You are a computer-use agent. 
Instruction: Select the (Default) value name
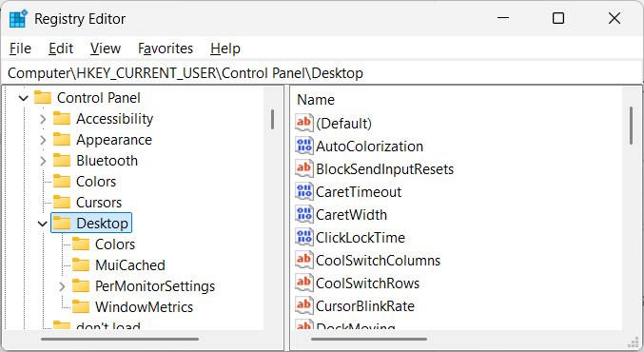point(343,124)
